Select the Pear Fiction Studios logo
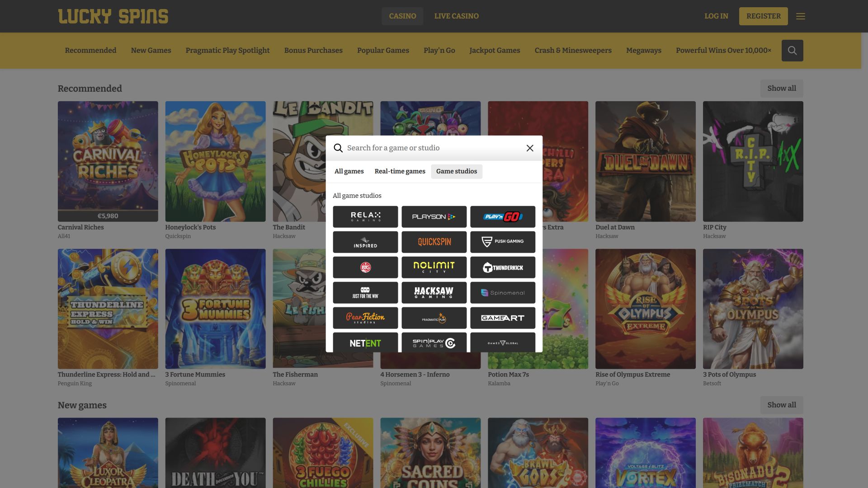Image resolution: width=868 pixels, height=488 pixels. point(365,318)
